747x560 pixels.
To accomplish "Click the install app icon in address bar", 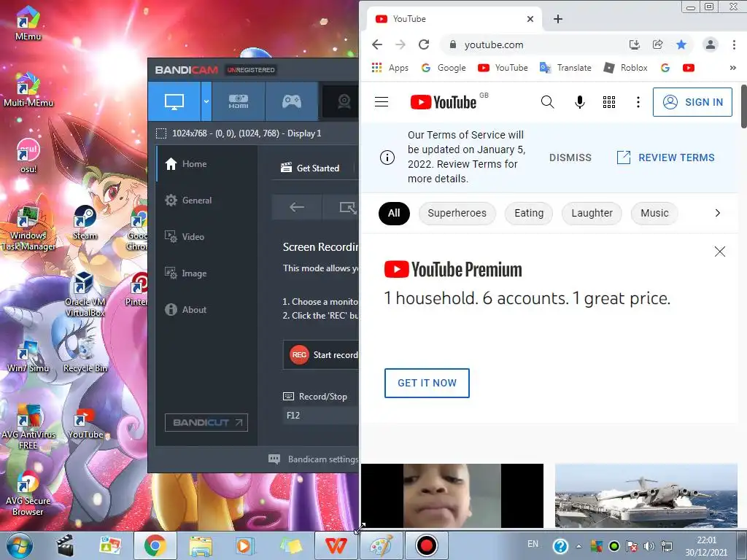I will [634, 44].
